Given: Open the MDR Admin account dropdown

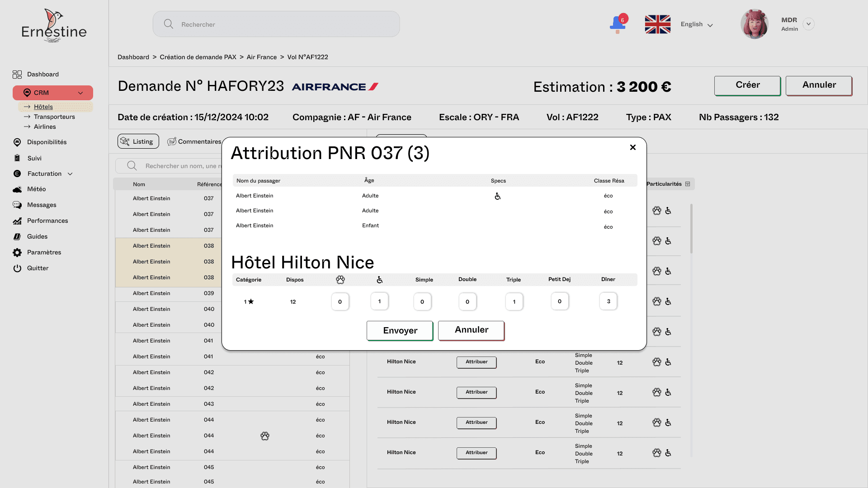Looking at the screenshot, I should 809,24.
